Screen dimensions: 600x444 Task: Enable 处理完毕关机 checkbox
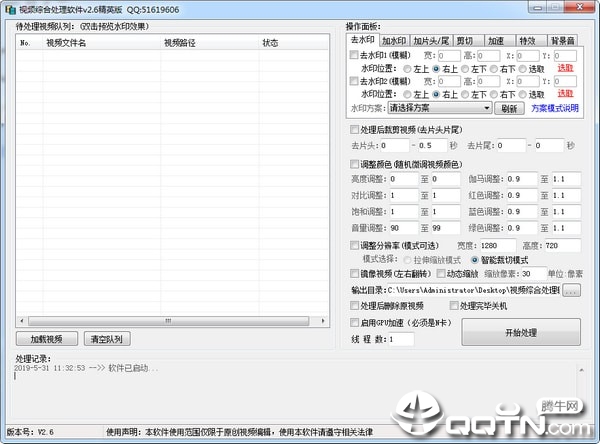(454, 305)
